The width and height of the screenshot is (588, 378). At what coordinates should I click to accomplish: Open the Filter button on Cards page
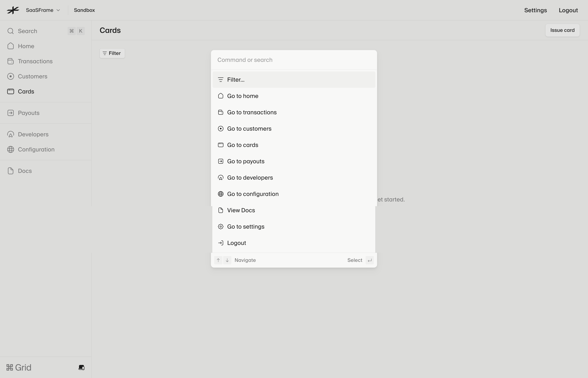click(x=112, y=53)
